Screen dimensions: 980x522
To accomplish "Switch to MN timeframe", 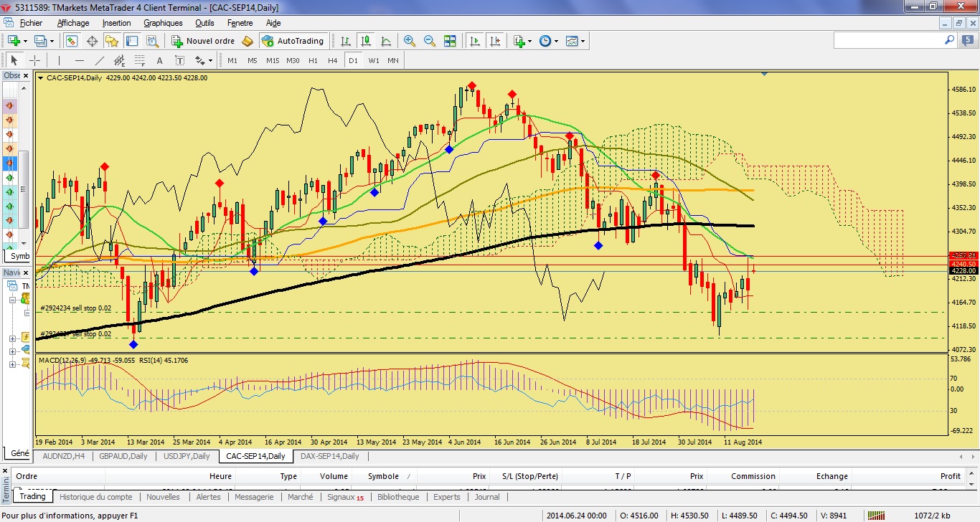I will tap(393, 60).
